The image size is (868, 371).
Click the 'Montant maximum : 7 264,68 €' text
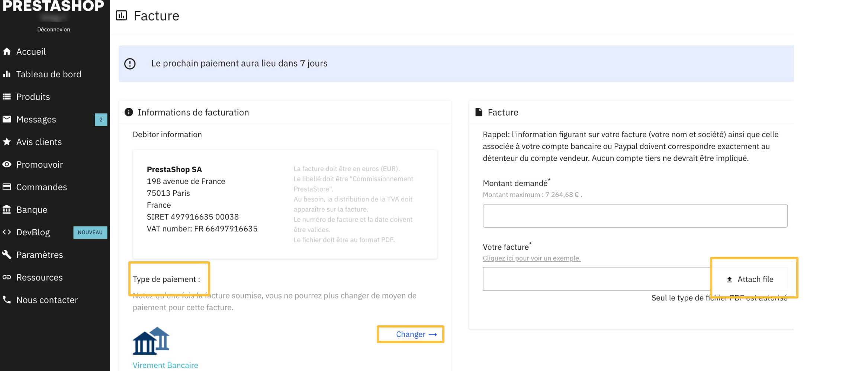pyautogui.click(x=532, y=194)
